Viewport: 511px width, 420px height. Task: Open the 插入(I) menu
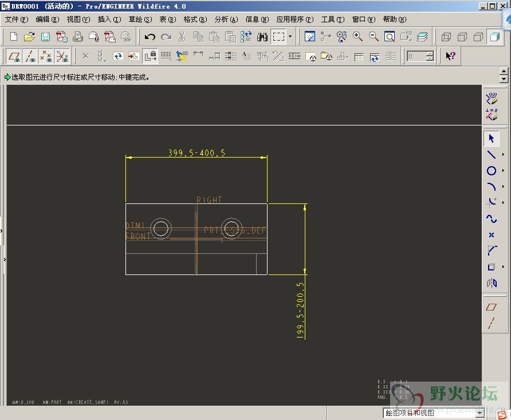click(x=109, y=19)
